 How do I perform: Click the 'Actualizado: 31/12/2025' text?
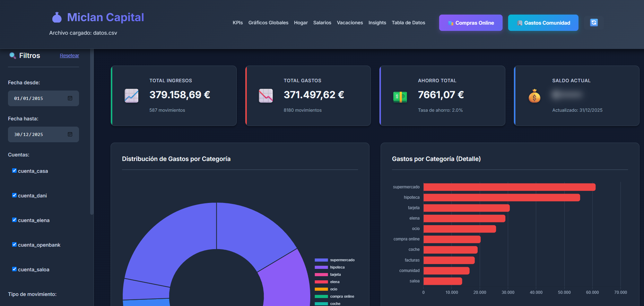pyautogui.click(x=577, y=110)
